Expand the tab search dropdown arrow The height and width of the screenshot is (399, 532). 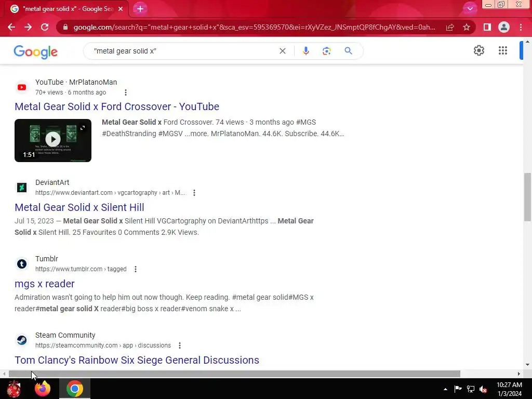click(x=470, y=9)
